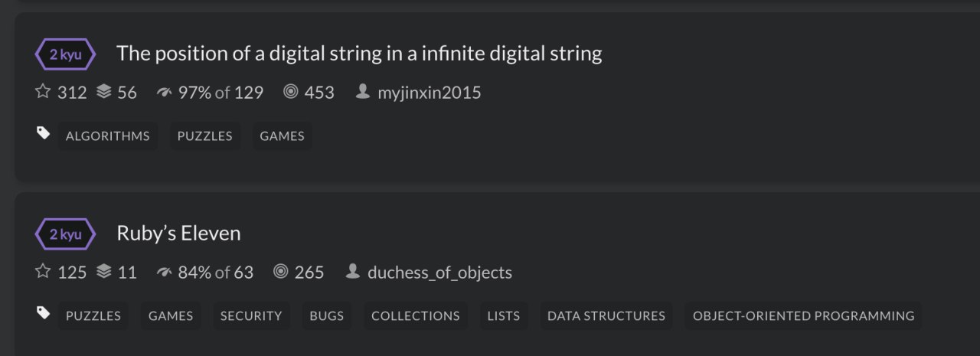Click the star icon beside 125
The width and height of the screenshot is (980, 356).
click(43, 271)
